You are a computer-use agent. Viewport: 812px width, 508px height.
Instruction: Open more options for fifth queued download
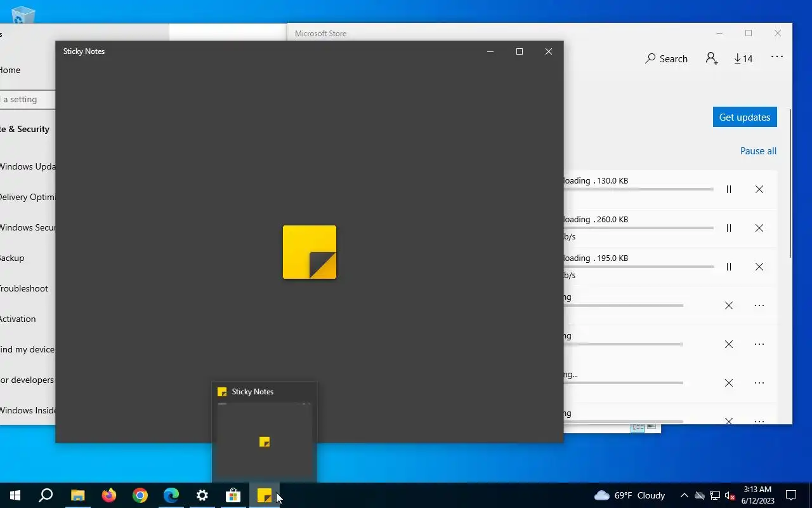(759, 344)
